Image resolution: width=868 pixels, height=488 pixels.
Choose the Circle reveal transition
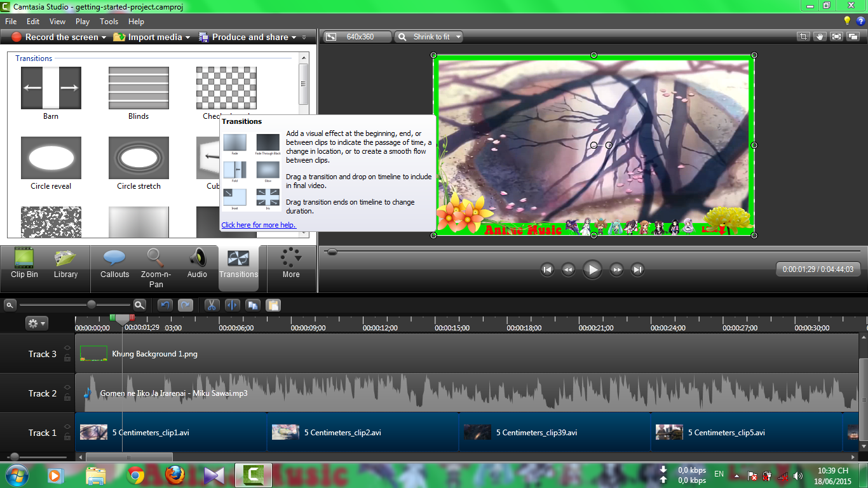pos(51,158)
